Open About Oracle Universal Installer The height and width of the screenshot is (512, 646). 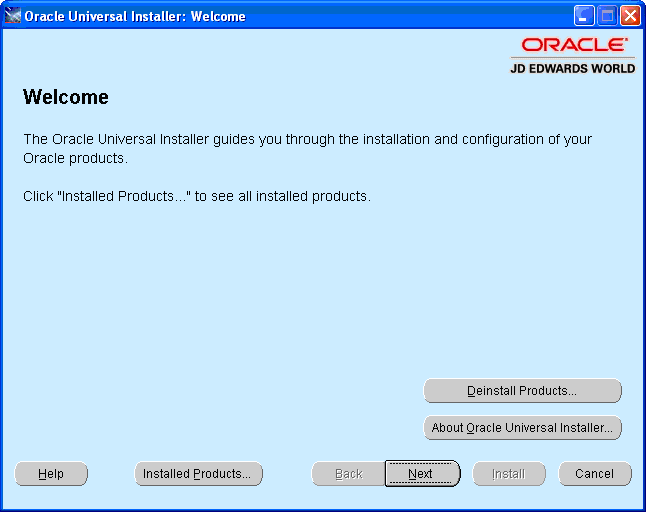522,428
